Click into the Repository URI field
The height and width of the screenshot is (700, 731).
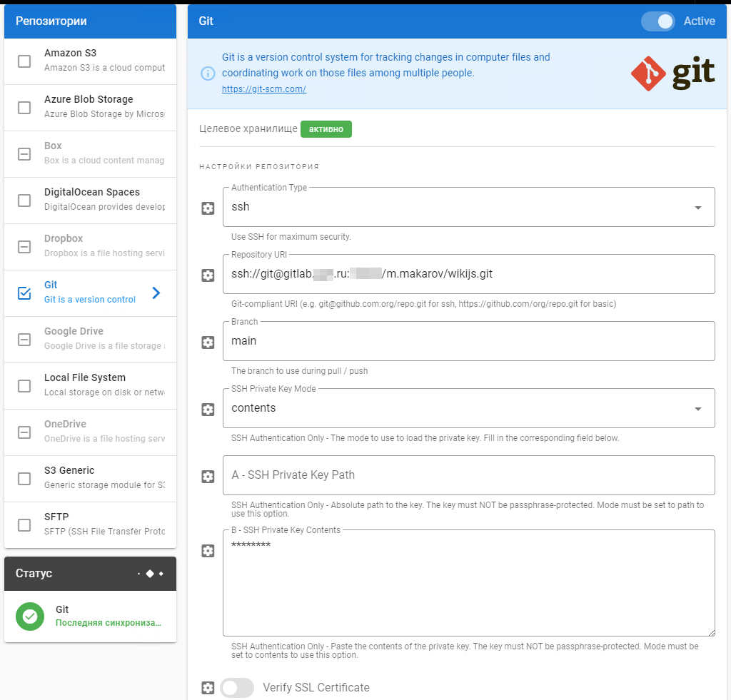point(468,274)
